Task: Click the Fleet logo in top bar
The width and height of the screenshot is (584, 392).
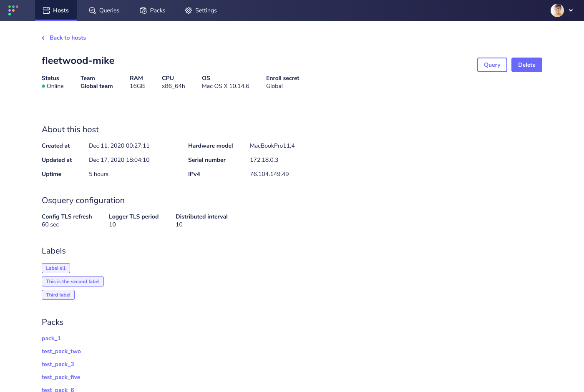Action: [x=13, y=10]
